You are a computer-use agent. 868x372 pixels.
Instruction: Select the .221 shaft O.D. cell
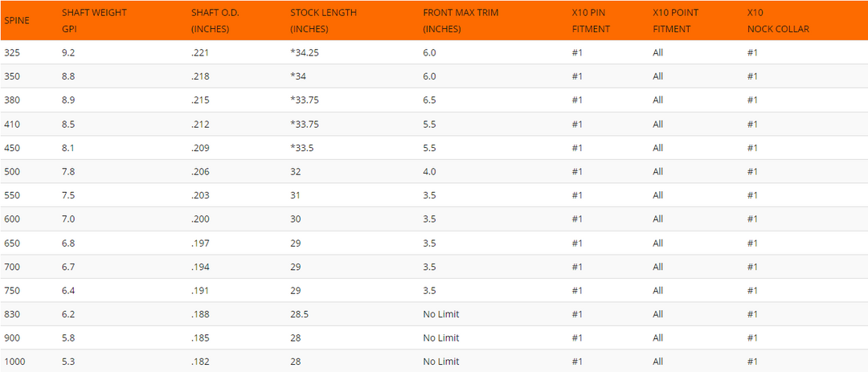click(200, 52)
